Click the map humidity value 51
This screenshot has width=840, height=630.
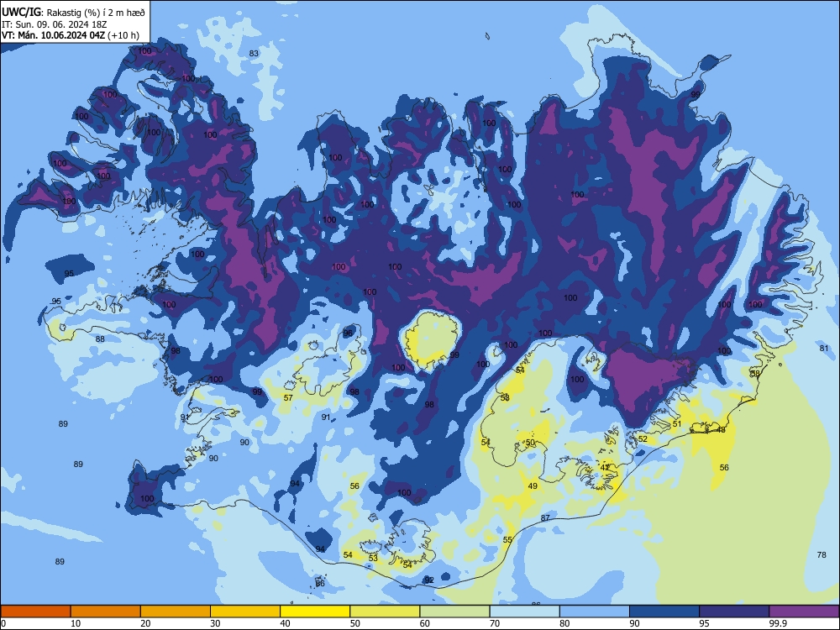pyautogui.click(x=677, y=423)
